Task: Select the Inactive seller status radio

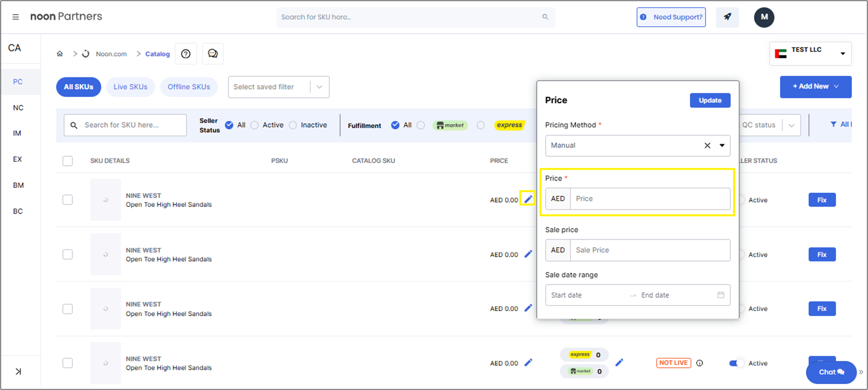Action: pyautogui.click(x=293, y=125)
